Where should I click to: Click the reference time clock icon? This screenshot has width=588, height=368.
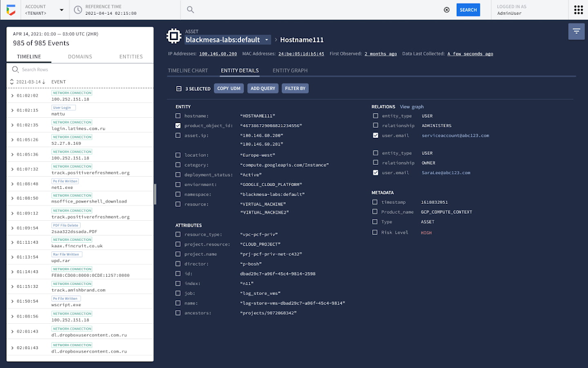coord(79,10)
